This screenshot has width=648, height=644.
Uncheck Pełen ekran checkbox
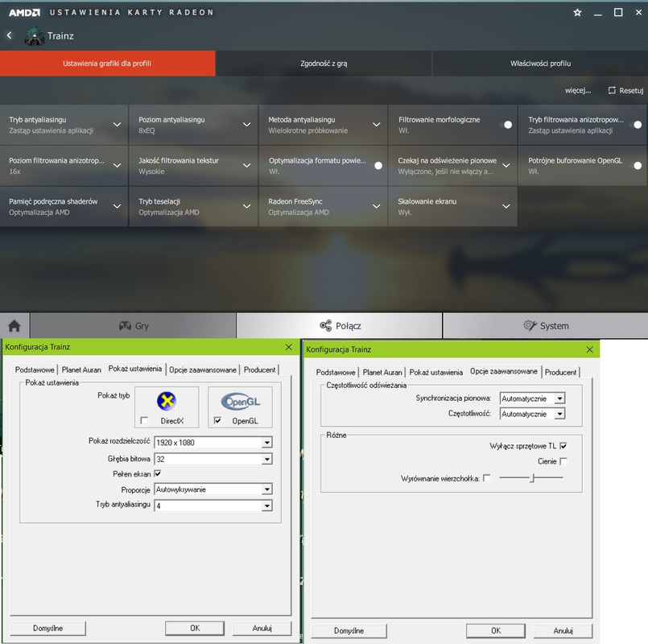[158, 473]
